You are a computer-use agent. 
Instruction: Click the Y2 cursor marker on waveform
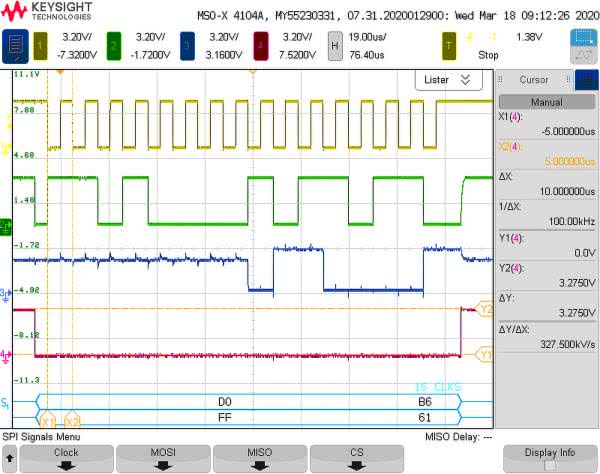486,309
